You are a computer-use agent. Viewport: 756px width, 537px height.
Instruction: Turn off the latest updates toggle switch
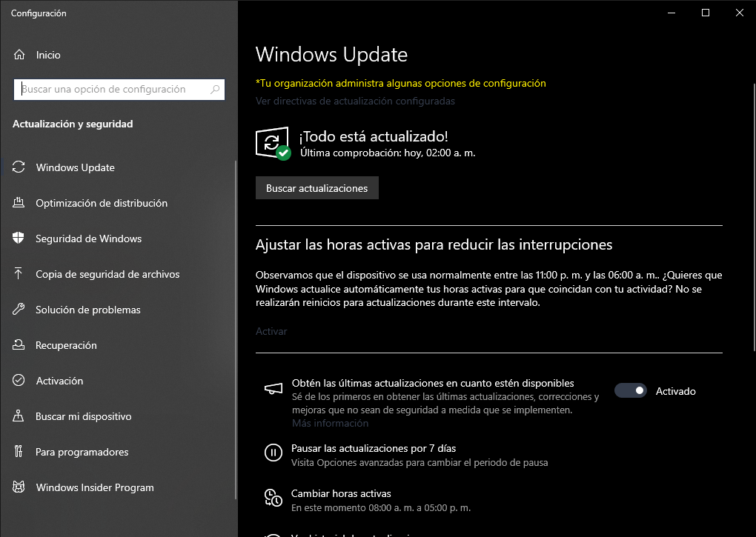pyautogui.click(x=630, y=390)
